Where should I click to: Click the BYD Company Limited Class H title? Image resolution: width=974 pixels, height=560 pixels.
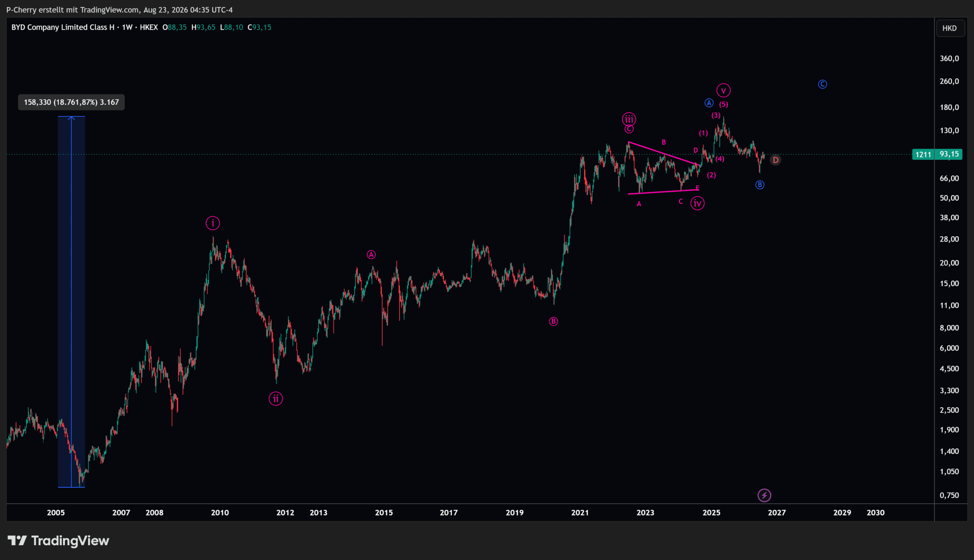pyautogui.click(x=63, y=27)
